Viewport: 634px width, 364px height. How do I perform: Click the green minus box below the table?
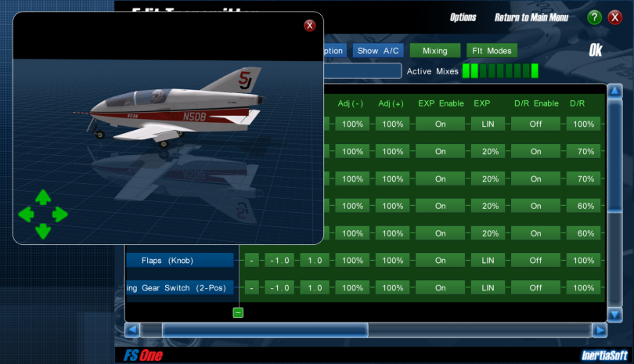tap(238, 312)
